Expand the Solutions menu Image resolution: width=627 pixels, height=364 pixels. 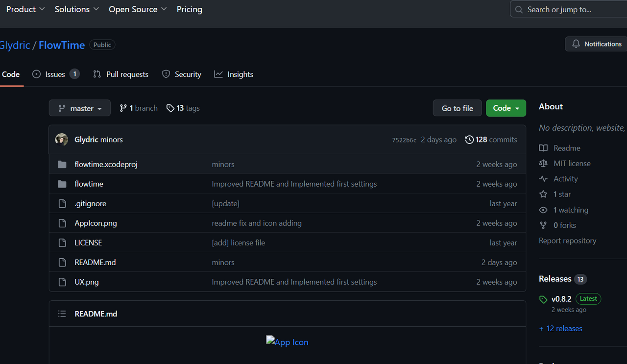[x=76, y=9]
